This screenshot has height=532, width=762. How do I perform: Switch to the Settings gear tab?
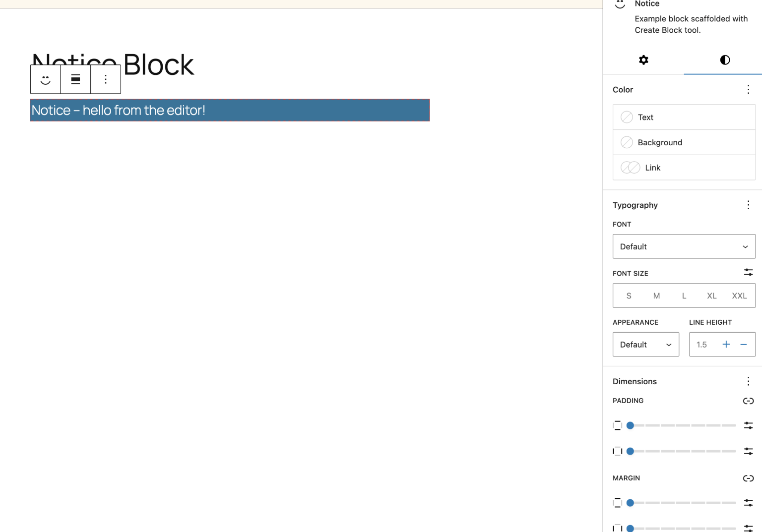[643, 60]
